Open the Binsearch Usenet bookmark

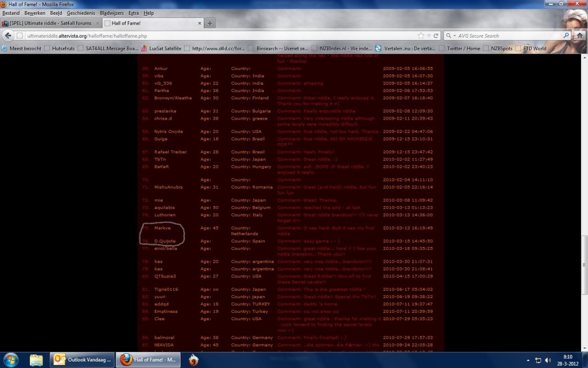click(x=278, y=48)
